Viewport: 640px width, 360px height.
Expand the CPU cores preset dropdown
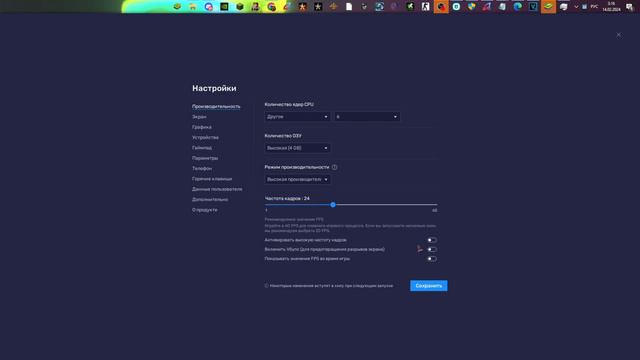coord(297,117)
